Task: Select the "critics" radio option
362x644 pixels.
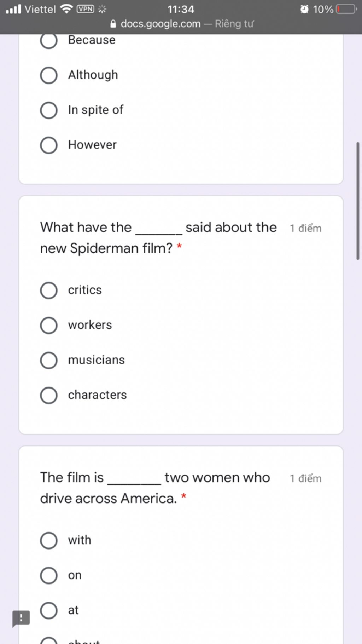Action: [x=49, y=291]
